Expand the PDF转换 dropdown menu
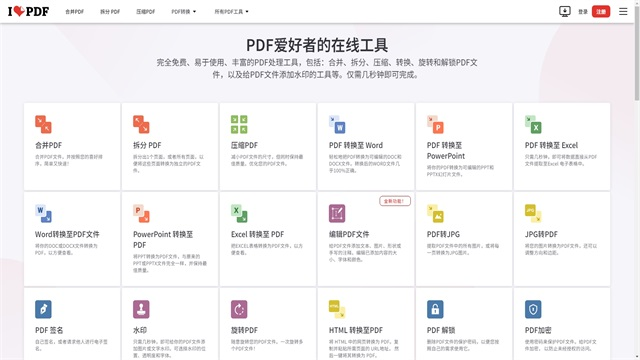The height and width of the screenshot is (360, 640). pos(184,11)
